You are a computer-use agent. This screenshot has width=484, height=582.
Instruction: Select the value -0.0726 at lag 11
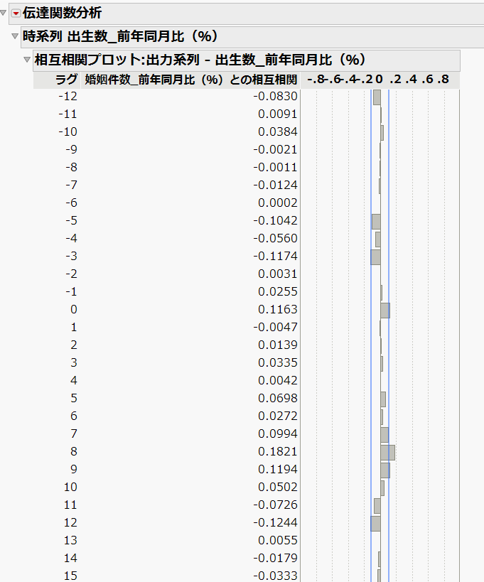(x=275, y=505)
